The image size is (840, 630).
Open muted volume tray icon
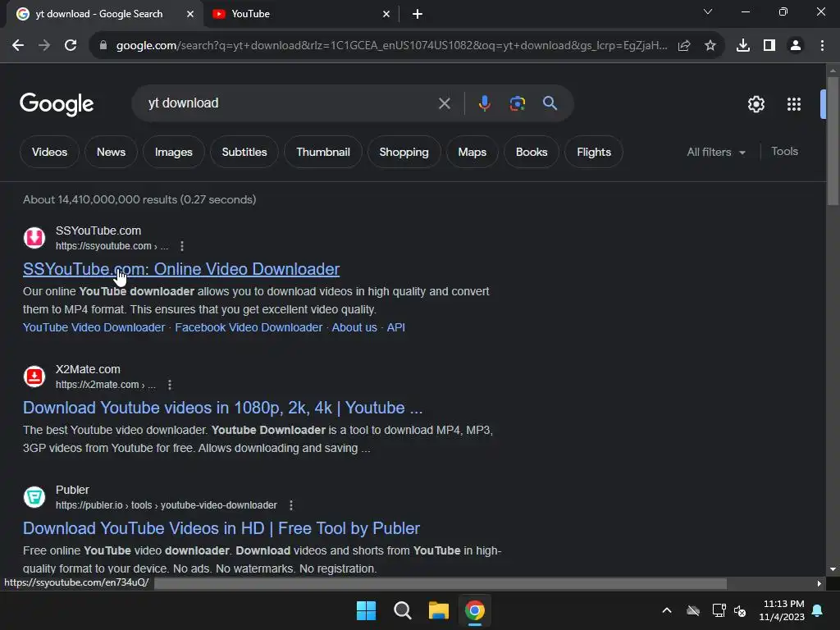(740, 610)
